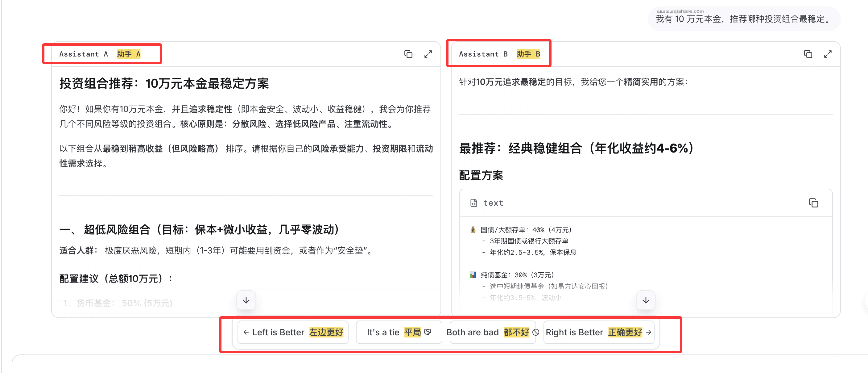Screen dimensions: 868x373
Task: Click the 'Assistant A 助手 A' header label
Action: 100,54
